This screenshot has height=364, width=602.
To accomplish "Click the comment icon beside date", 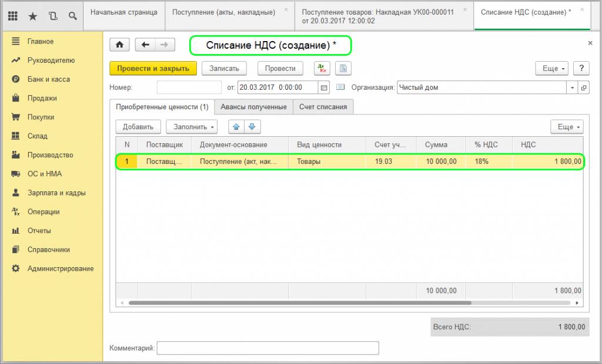I will (x=340, y=87).
